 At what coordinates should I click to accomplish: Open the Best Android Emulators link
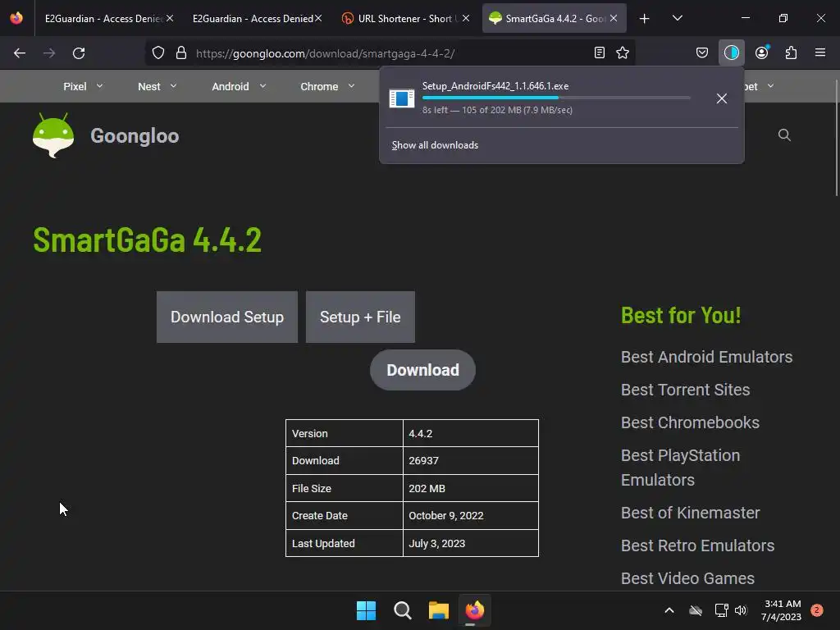click(706, 357)
